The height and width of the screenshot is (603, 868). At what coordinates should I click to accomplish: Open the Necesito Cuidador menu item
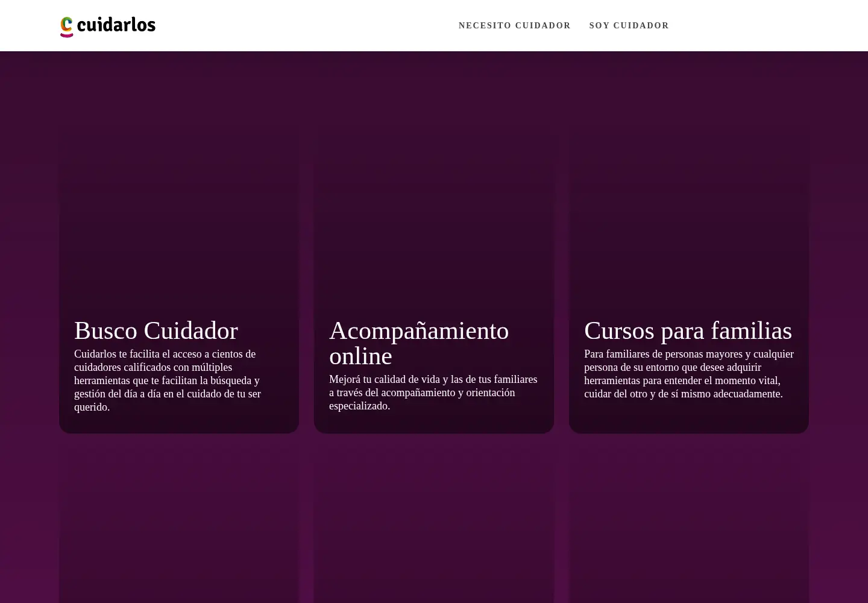point(515,25)
